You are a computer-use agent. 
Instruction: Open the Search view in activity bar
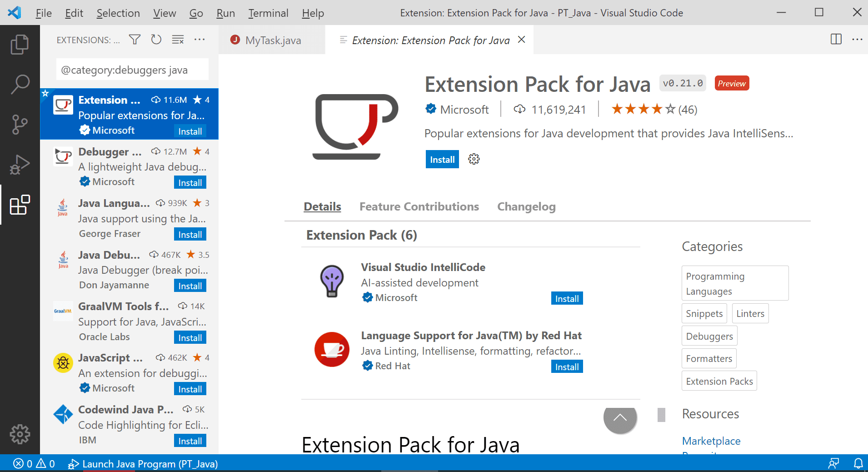point(20,85)
